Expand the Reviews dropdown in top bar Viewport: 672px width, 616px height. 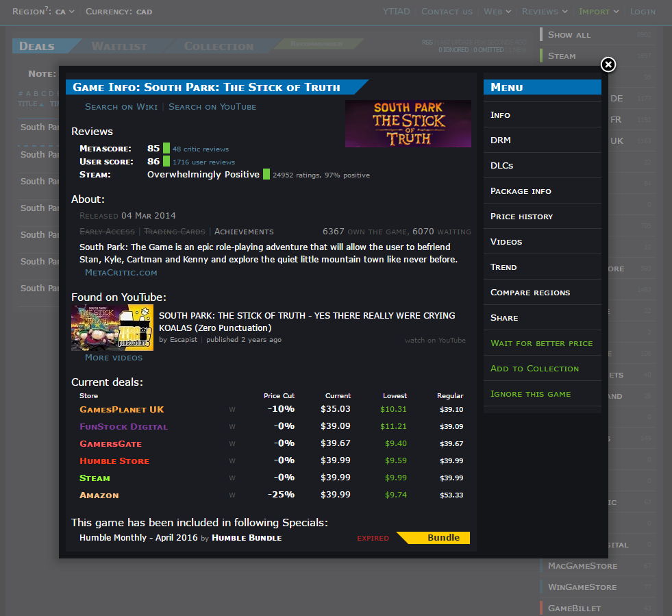tap(545, 12)
